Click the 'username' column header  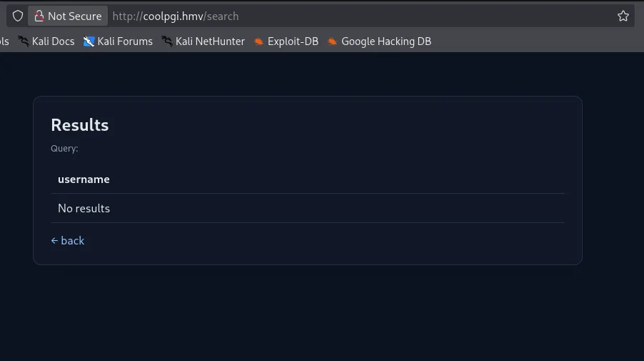[84, 179]
